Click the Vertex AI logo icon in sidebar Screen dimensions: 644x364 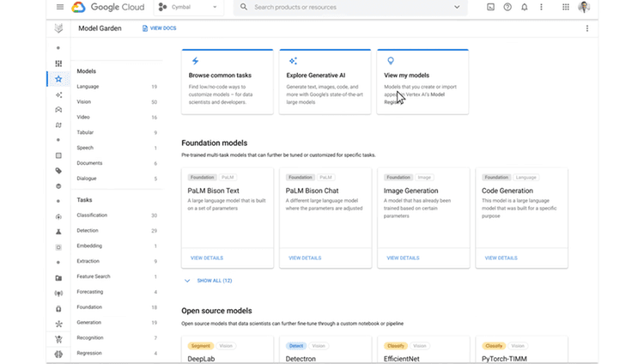pos(58,28)
